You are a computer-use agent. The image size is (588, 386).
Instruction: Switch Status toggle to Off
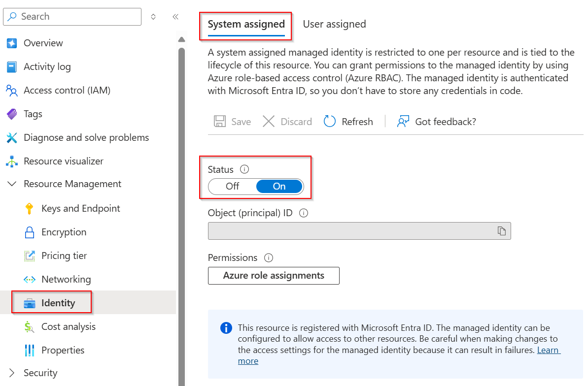point(233,187)
